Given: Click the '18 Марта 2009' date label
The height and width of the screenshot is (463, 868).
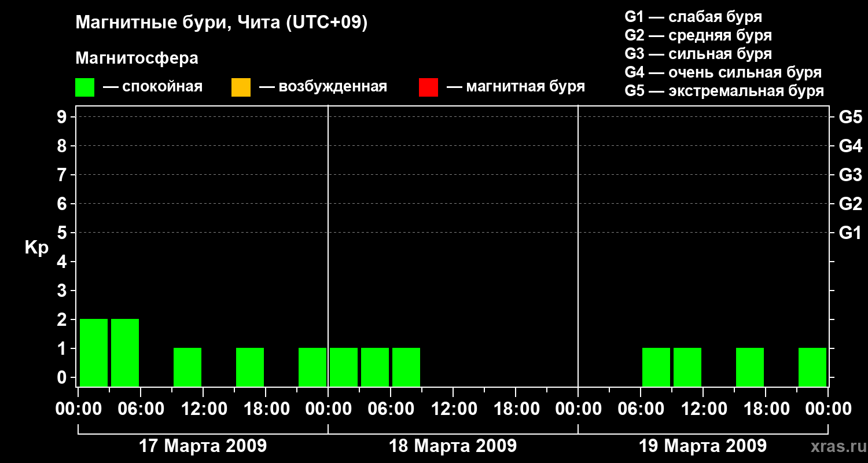Looking at the screenshot, I should coord(453,446).
